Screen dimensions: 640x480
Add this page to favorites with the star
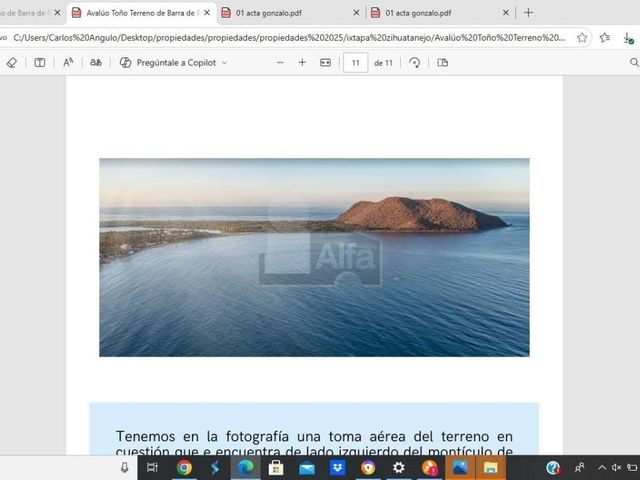click(x=582, y=38)
